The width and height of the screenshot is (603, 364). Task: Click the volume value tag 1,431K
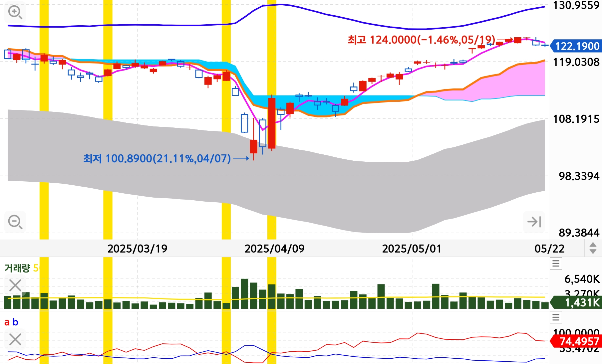pos(576,302)
